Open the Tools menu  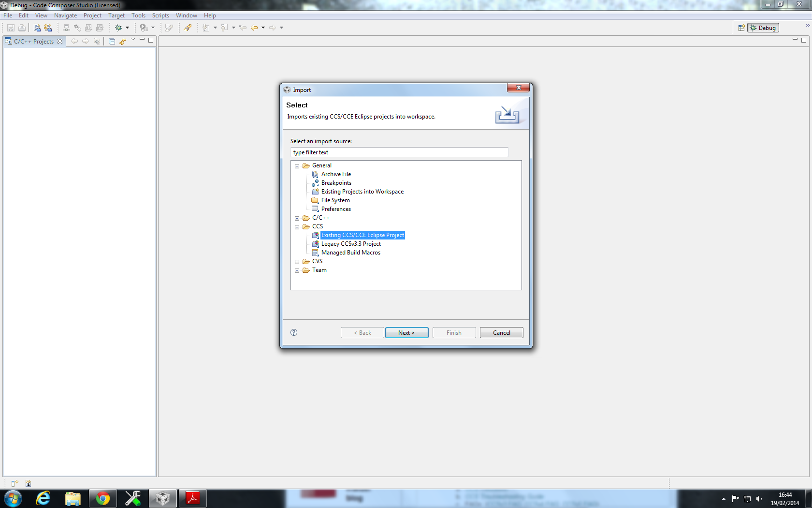click(x=138, y=15)
